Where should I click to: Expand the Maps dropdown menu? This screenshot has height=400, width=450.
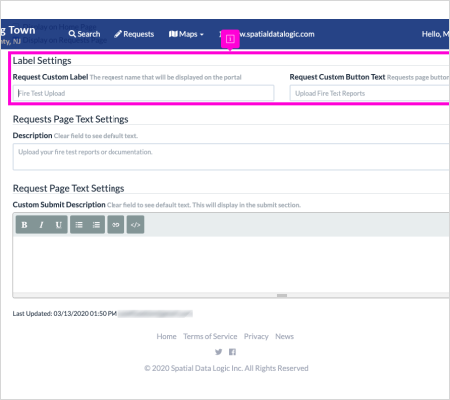[x=186, y=34]
